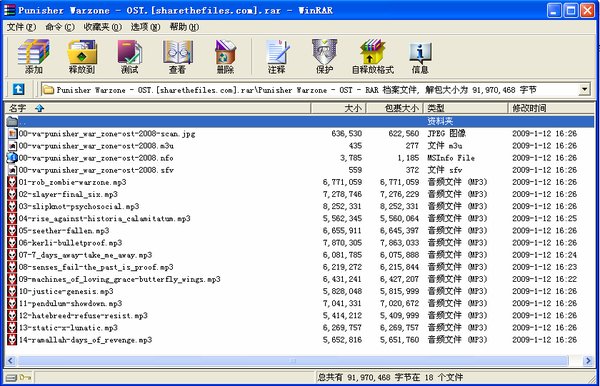Open the 选项(N) menu
Screen dimensions: 600x386
tap(145, 27)
